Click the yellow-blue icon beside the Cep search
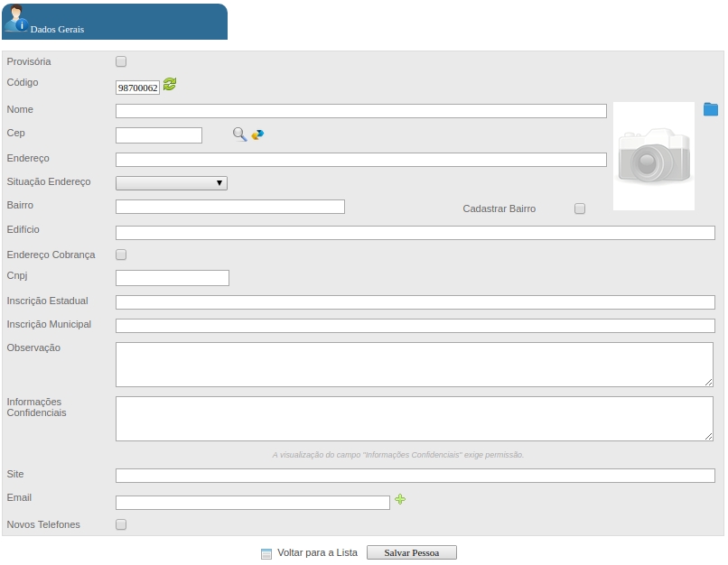 (x=257, y=134)
